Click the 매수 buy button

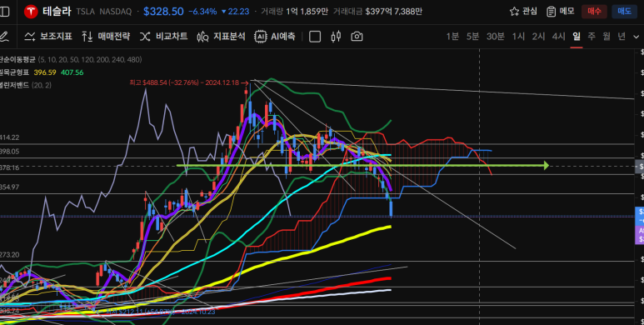pyautogui.click(x=594, y=12)
